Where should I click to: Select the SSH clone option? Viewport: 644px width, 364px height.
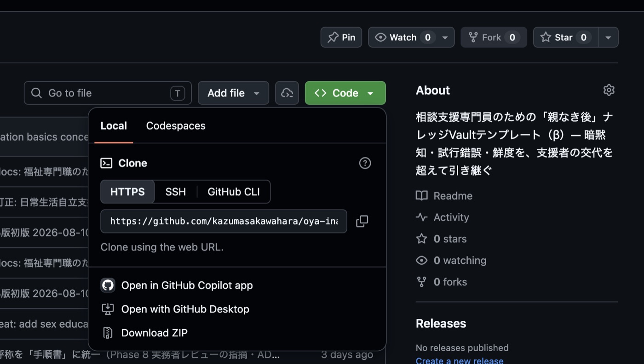[176, 192]
